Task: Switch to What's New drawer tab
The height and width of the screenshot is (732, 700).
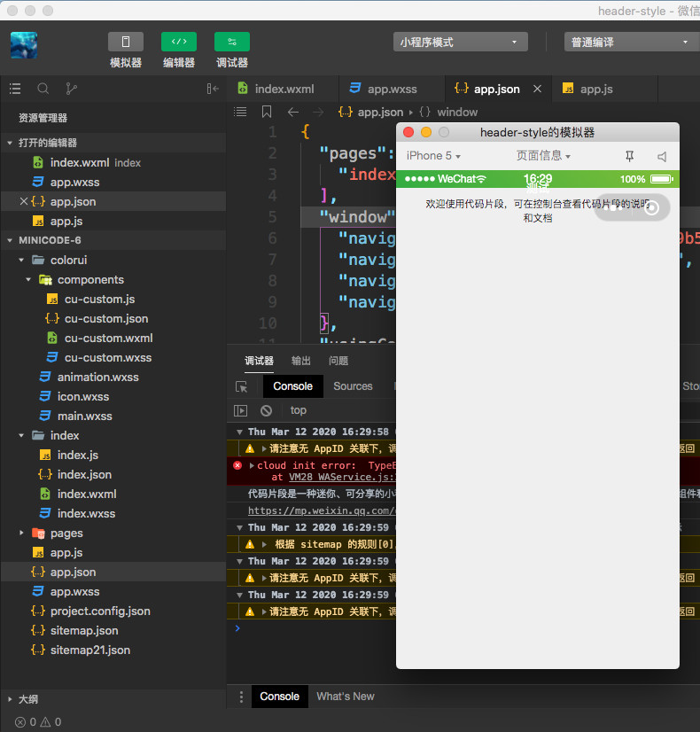Action: pyautogui.click(x=346, y=697)
